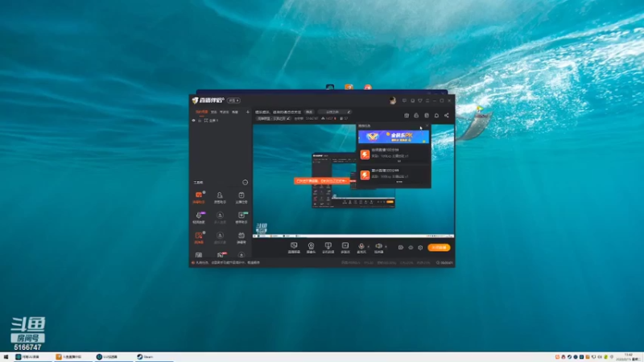Click the record icon left of the eye icon

tap(400, 248)
